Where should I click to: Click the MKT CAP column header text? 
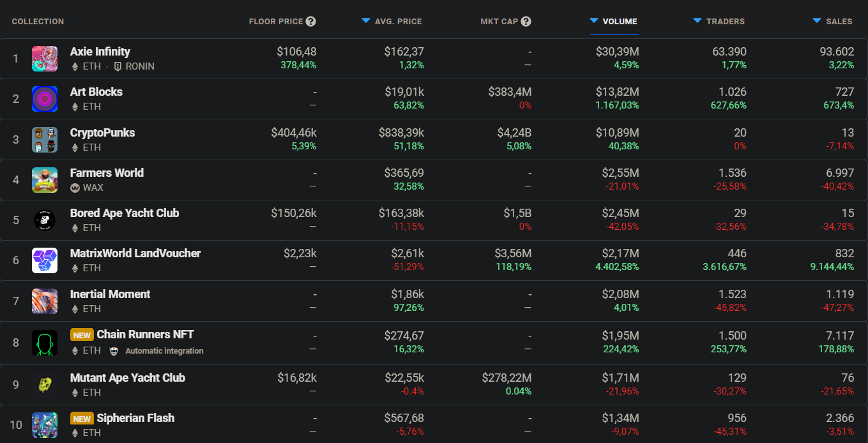(499, 22)
